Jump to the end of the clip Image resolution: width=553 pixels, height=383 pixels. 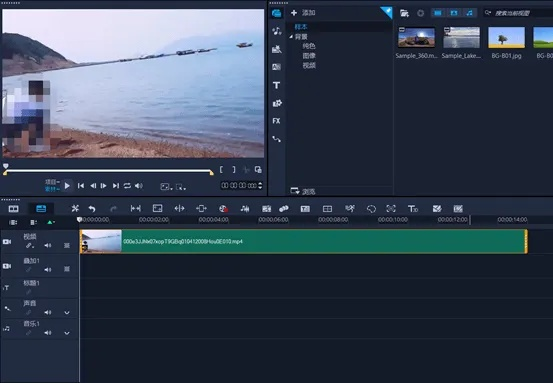point(115,186)
